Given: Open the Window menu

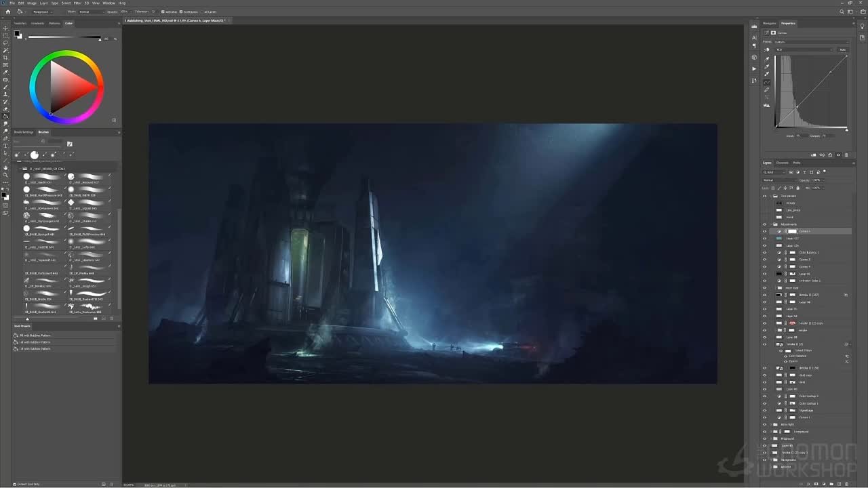Looking at the screenshot, I should click(108, 3).
